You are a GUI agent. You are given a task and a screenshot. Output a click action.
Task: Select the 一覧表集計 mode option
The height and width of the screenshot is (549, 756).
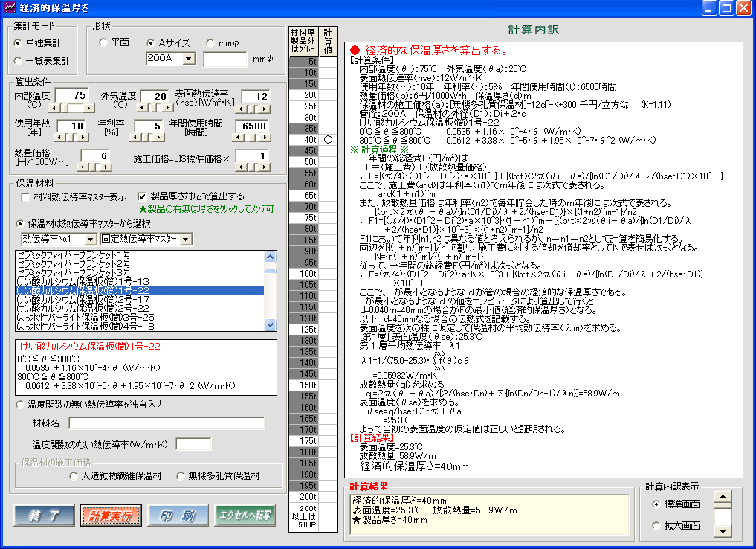[19, 61]
